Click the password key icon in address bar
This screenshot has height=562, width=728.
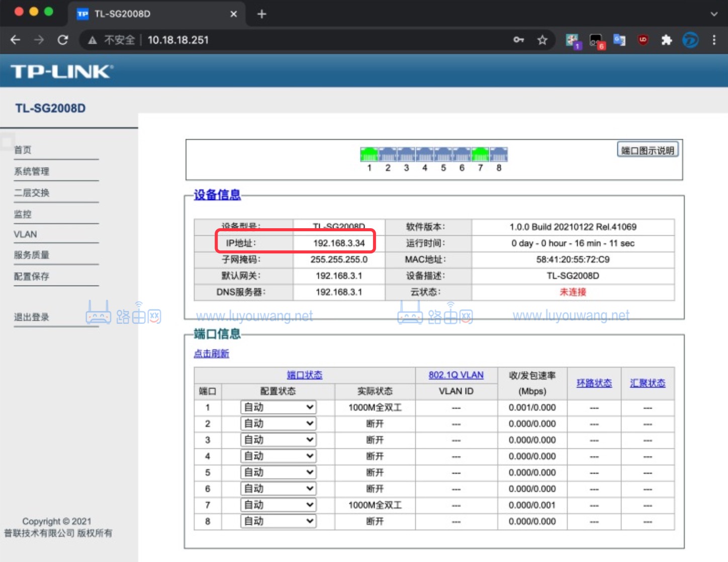518,40
